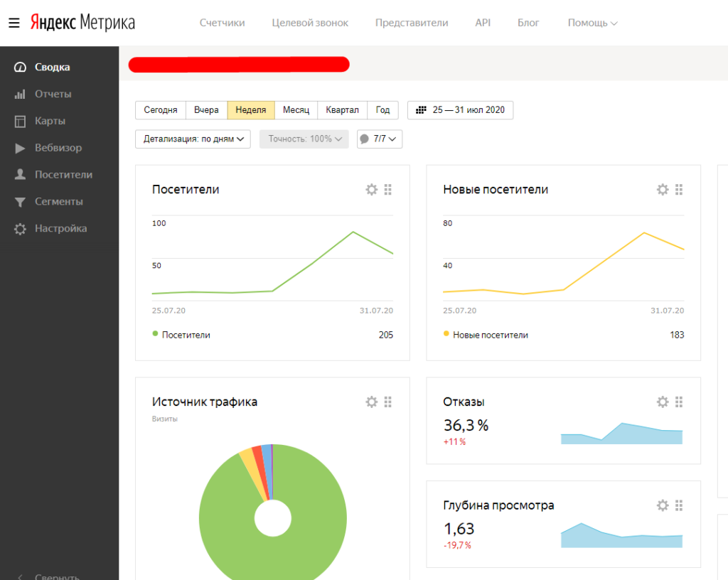Viewport: 728px width, 580px height.
Task: Click drag-handle dots on Источник трафика widget
Action: [388, 402]
